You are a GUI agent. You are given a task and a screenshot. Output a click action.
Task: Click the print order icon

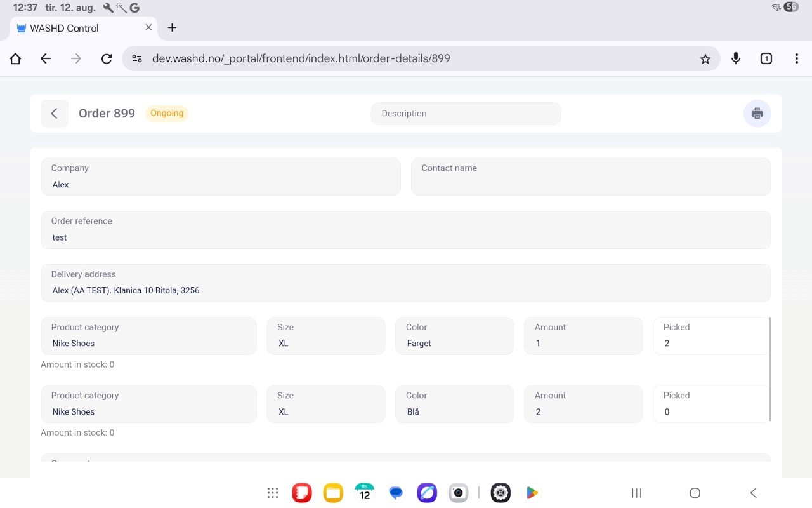[757, 114]
